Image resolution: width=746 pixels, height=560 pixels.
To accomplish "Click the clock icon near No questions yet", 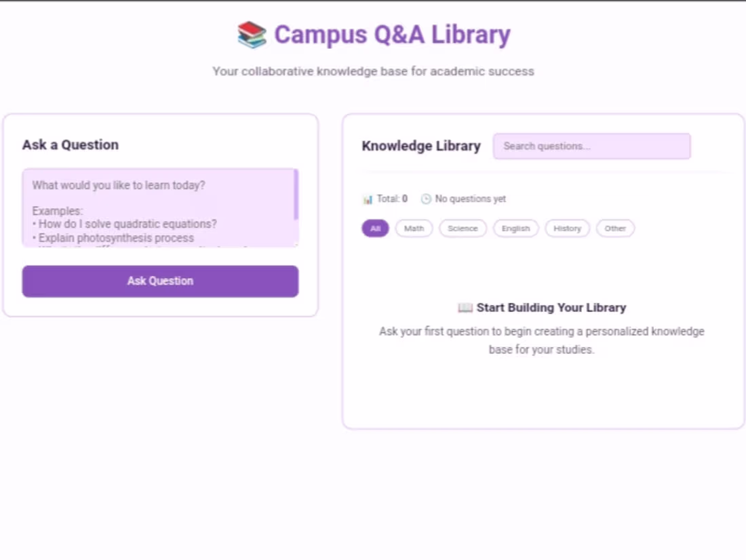I will (426, 199).
